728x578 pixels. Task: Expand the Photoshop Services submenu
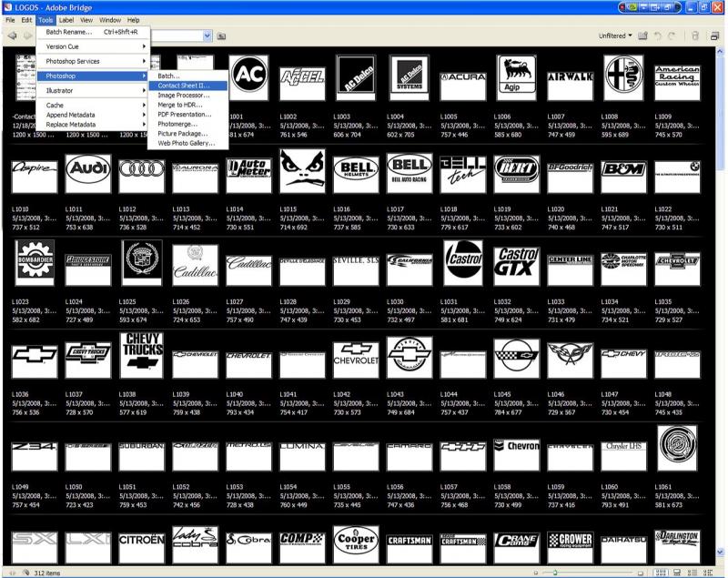[x=93, y=61]
